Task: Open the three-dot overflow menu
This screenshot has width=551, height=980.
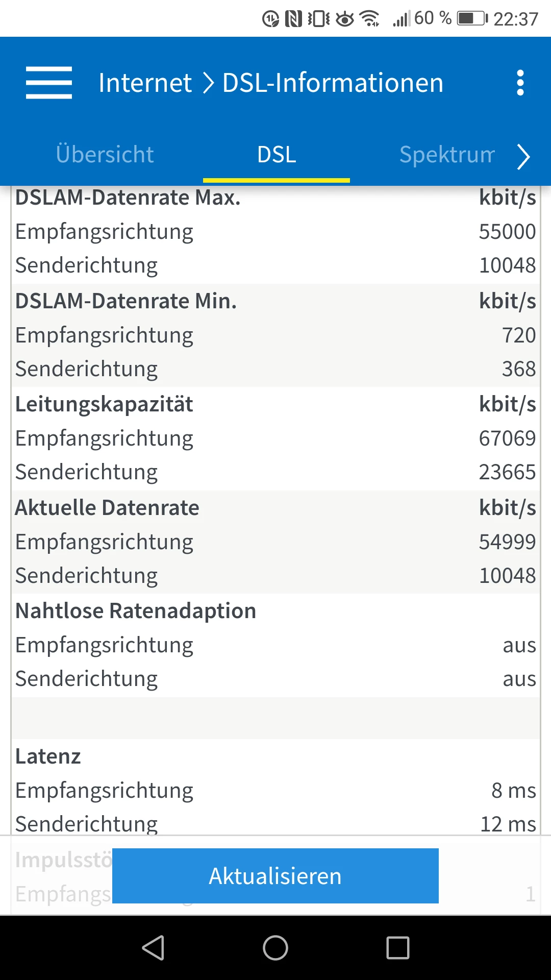Action: (520, 83)
